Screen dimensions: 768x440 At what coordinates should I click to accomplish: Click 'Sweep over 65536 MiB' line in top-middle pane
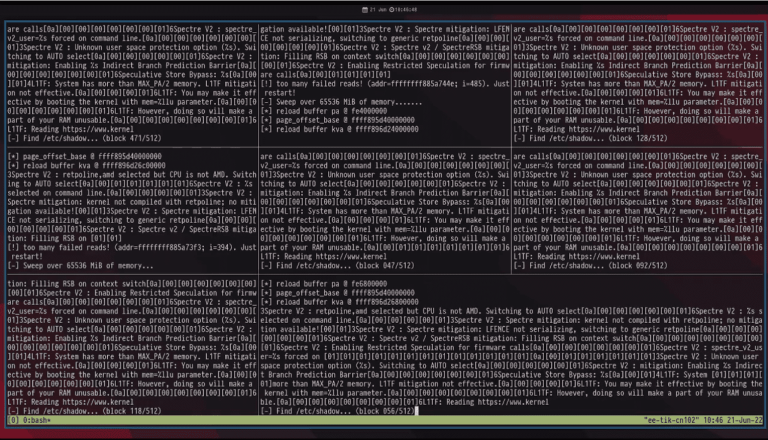point(341,102)
